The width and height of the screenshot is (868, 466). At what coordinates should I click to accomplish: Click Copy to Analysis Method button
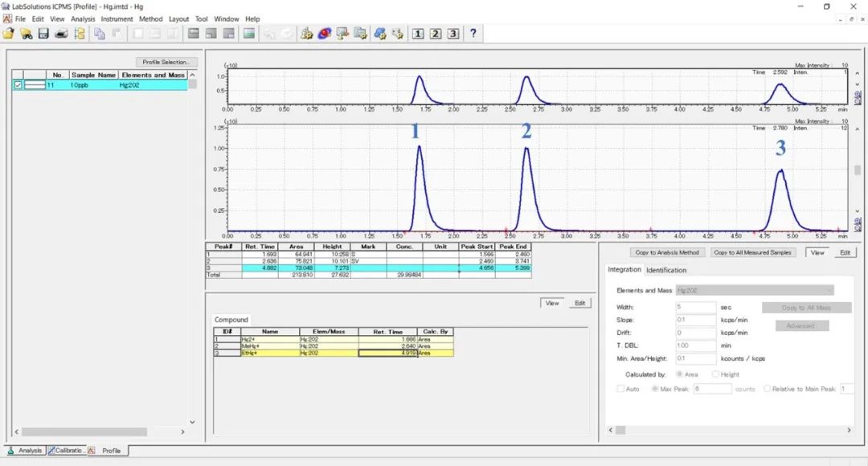(668, 252)
